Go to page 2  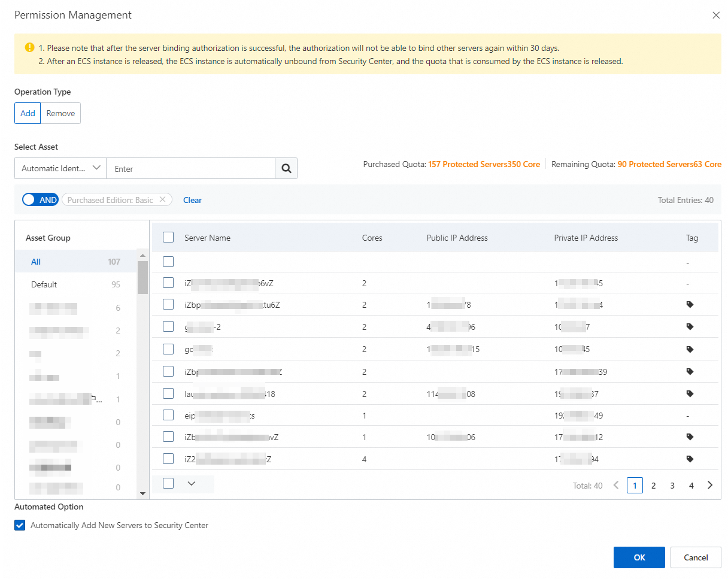pyautogui.click(x=654, y=486)
